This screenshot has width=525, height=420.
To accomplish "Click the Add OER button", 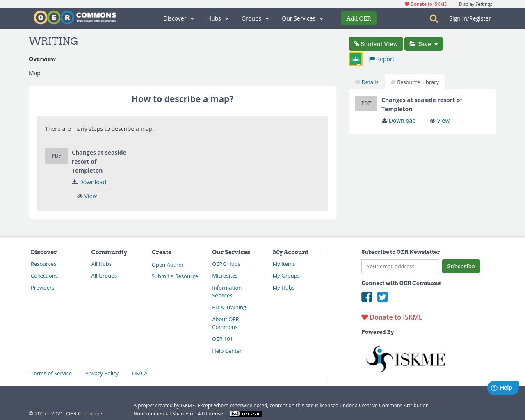I will point(358,18).
